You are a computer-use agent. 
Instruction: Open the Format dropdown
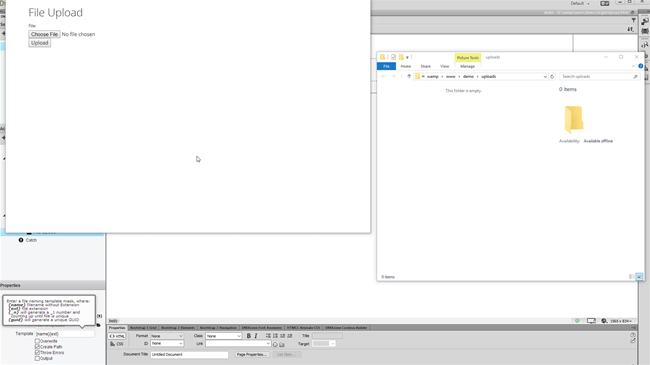tap(167, 336)
